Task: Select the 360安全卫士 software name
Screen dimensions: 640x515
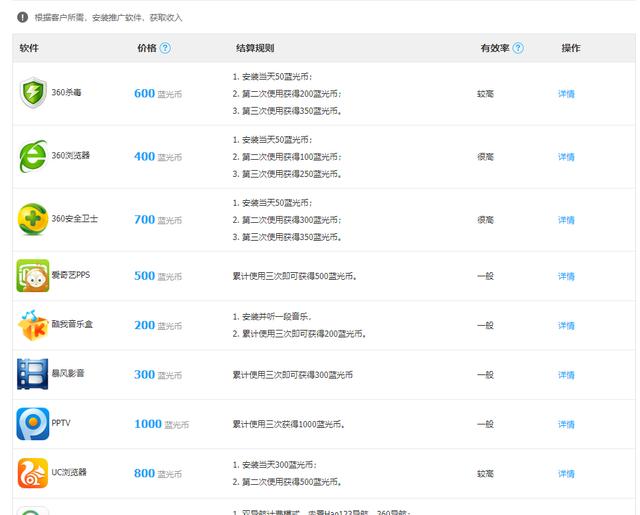Action: [x=75, y=219]
